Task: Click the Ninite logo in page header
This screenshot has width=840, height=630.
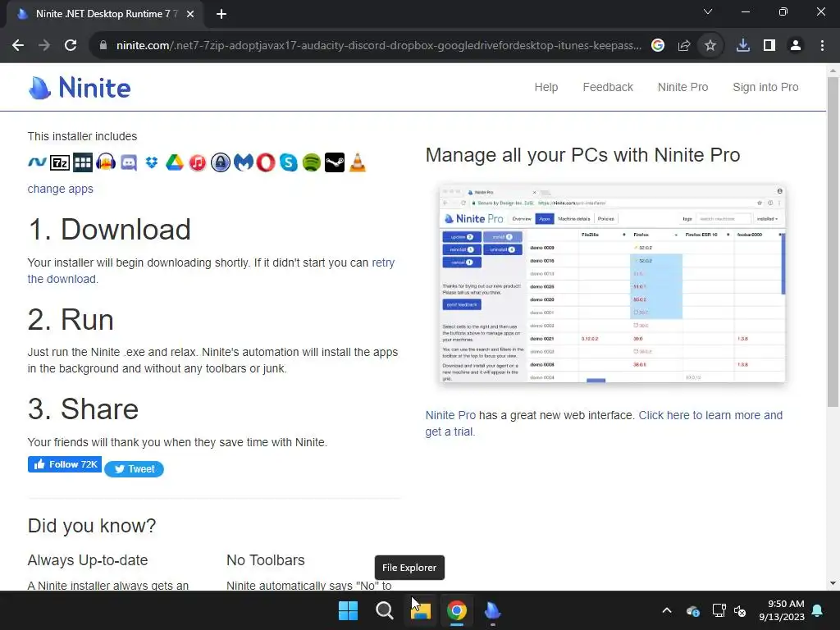Action: 80,87
